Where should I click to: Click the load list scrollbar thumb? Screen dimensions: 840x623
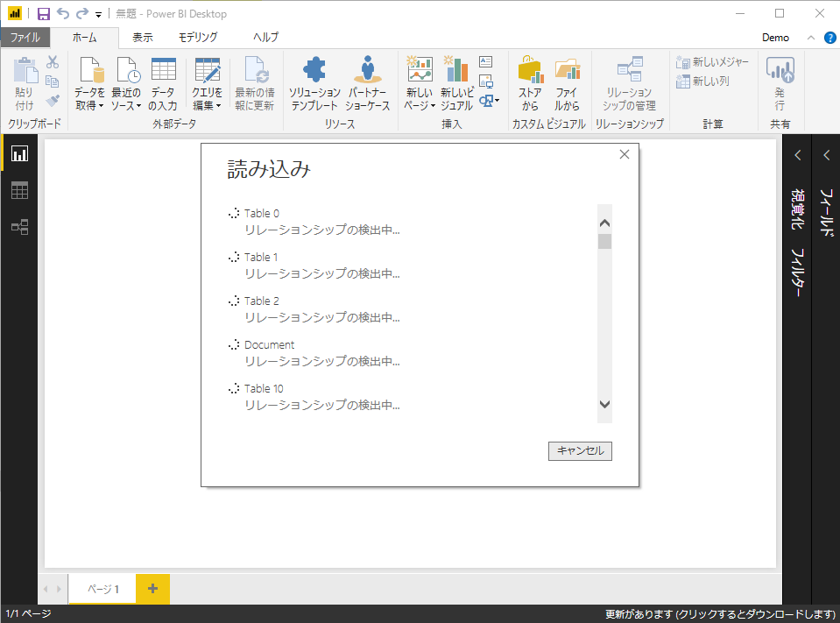(604, 242)
